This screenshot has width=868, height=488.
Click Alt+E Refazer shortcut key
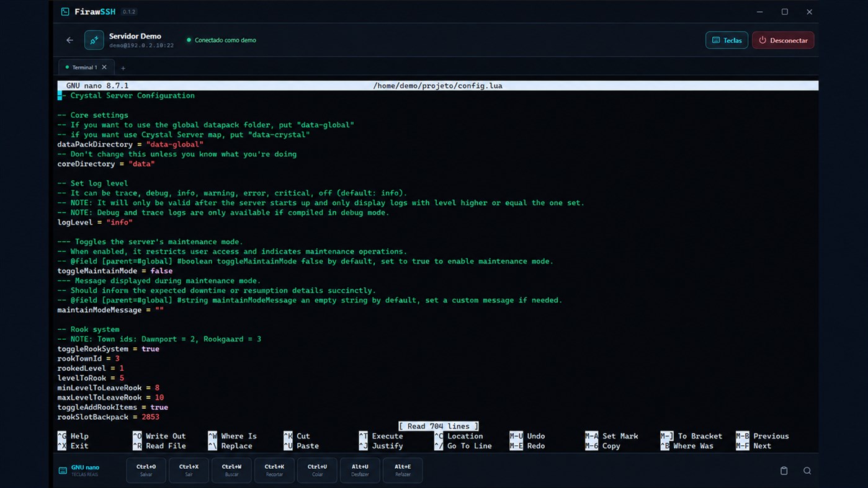(x=403, y=470)
